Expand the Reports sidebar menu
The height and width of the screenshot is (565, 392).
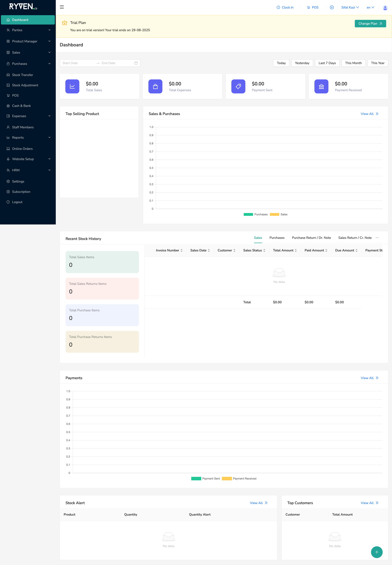(28, 137)
